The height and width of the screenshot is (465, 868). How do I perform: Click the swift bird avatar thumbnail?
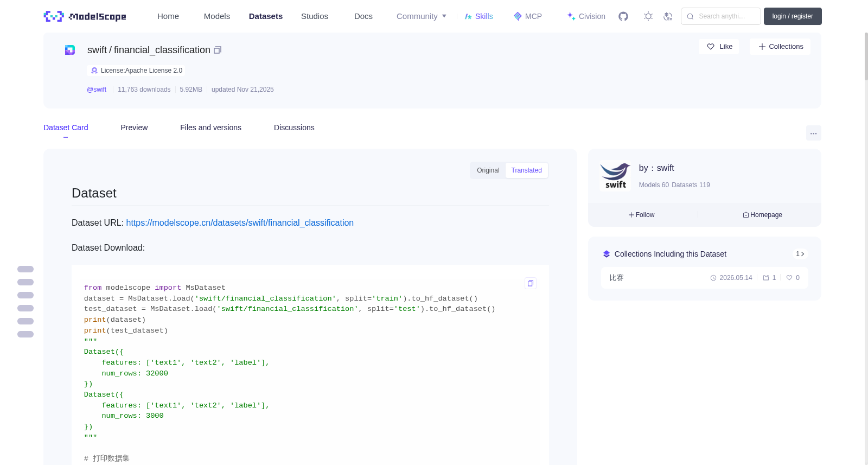(616, 176)
